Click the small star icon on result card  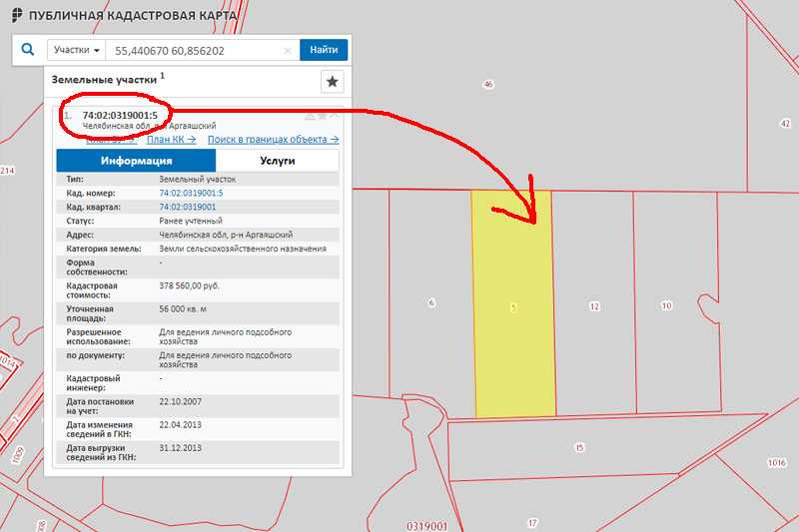point(322,115)
